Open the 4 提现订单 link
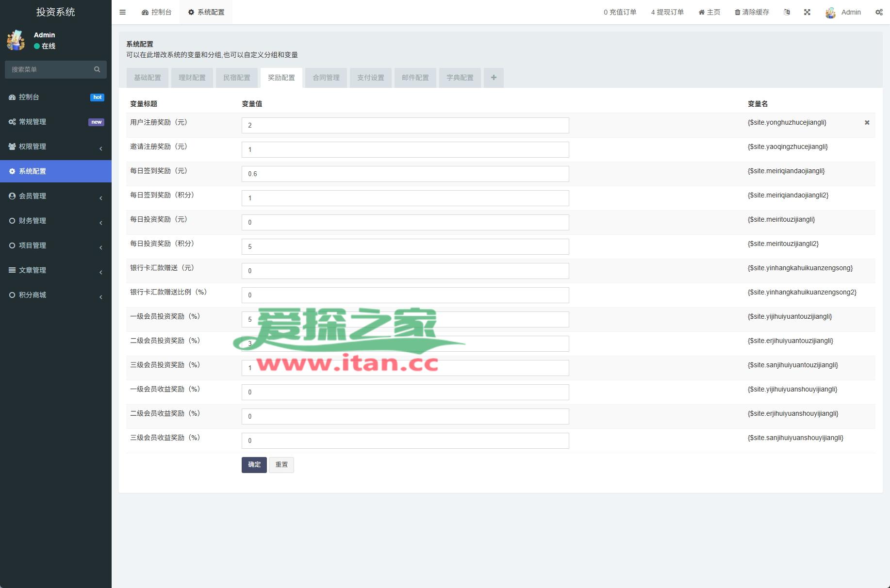The image size is (890, 588). pyautogui.click(x=667, y=12)
